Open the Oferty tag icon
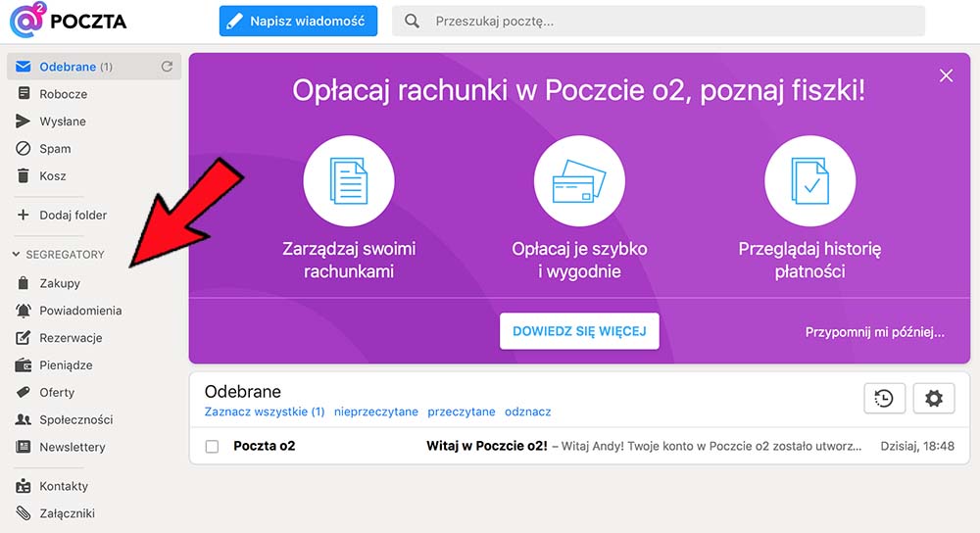Image resolution: width=980 pixels, height=533 pixels. point(24,393)
